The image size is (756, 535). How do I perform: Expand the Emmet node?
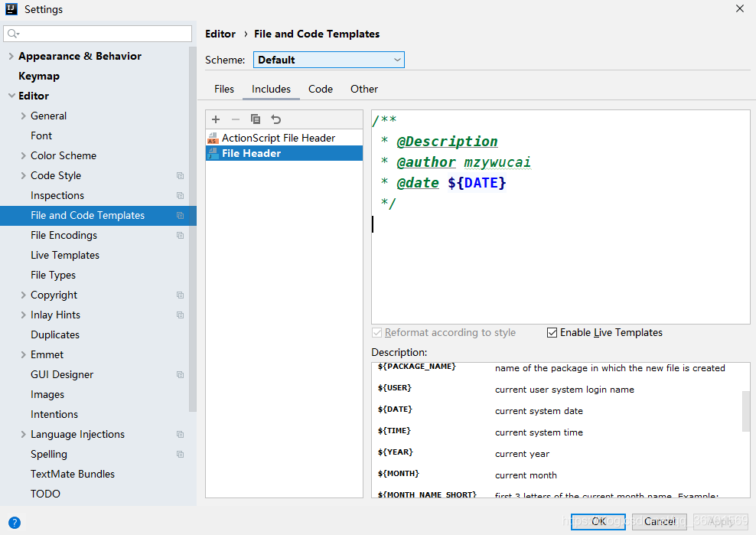pos(23,354)
